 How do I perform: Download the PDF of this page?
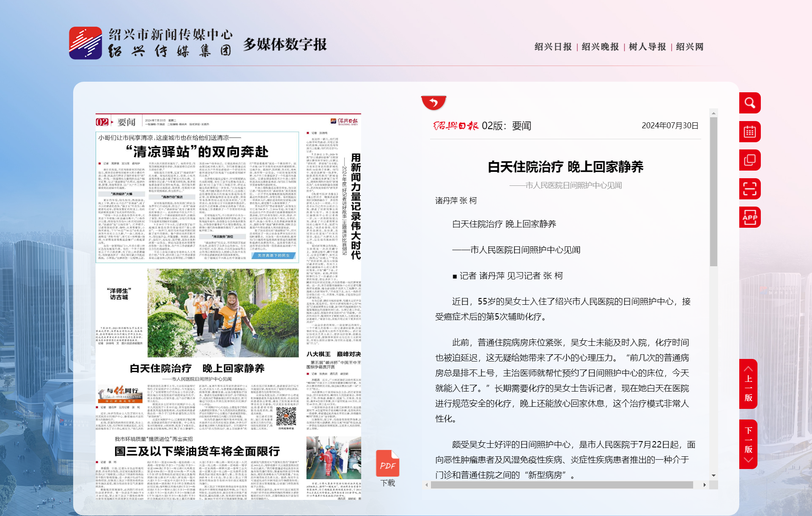click(x=387, y=464)
